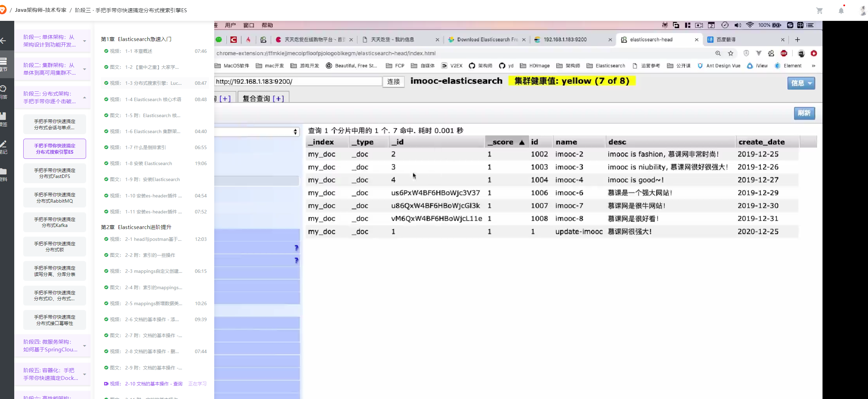868x399 pixels.
Task: Open the notes pencil sidebar icon
Action: (x=3, y=147)
